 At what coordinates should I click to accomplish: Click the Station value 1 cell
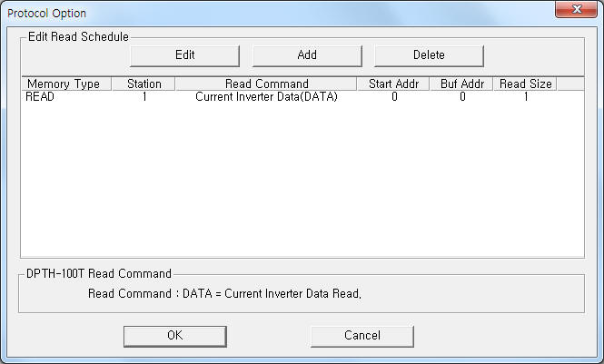coord(144,96)
